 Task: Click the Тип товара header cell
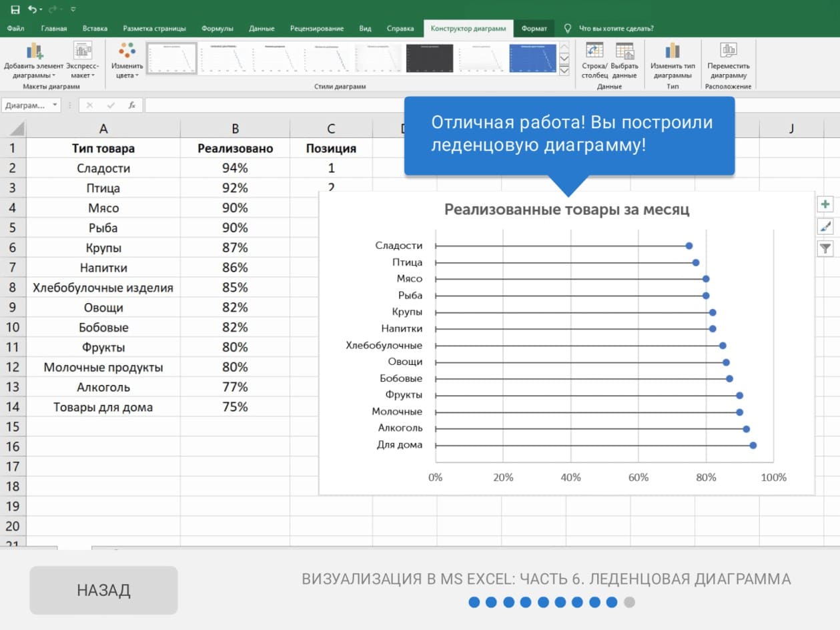click(x=103, y=148)
